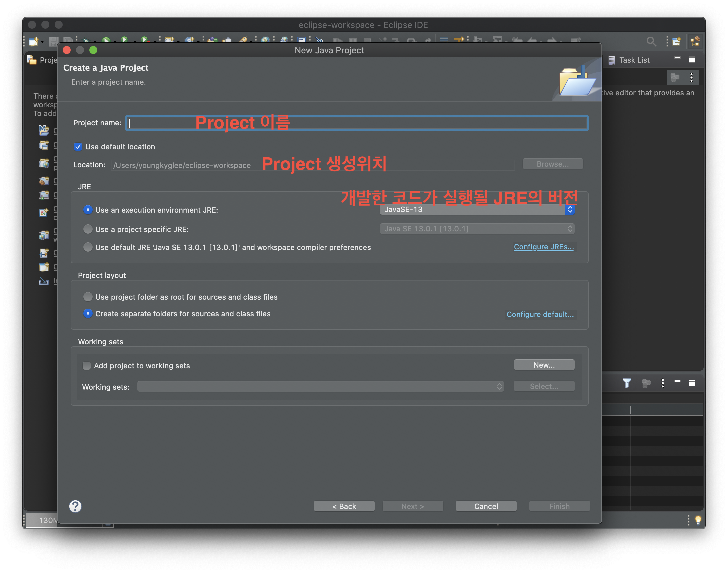The image size is (728, 573).
Task: Open the JavaSE-13 execution environment dropdown
Action: [x=477, y=209]
